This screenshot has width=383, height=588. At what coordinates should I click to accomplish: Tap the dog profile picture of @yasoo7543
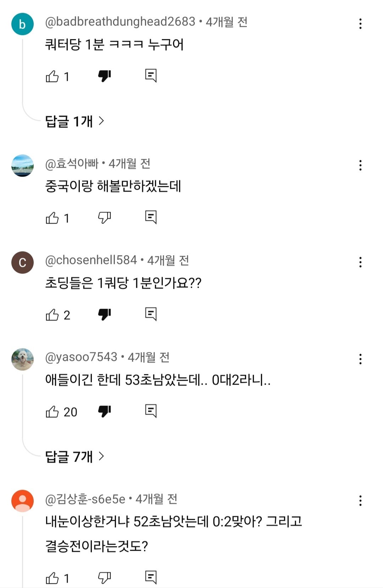tap(22, 359)
